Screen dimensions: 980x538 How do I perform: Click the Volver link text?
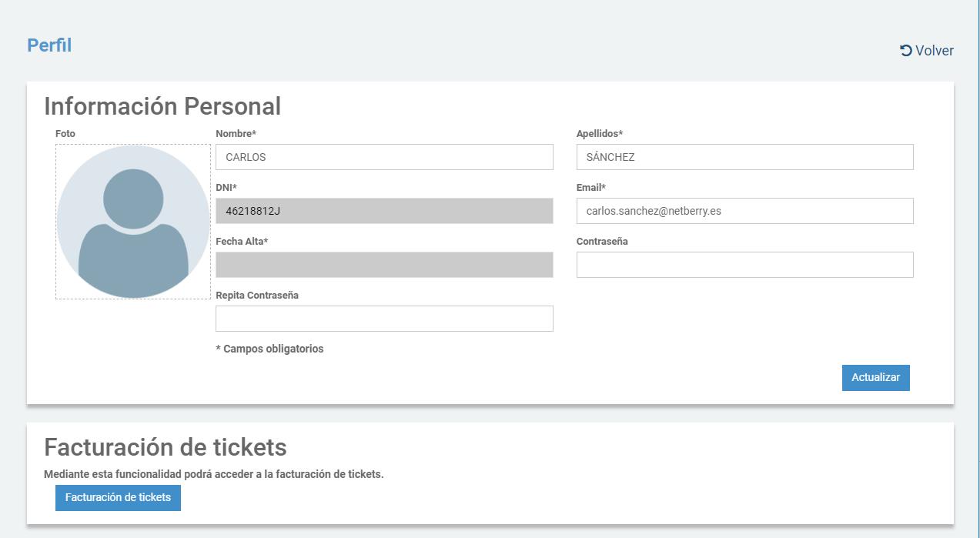coord(934,51)
